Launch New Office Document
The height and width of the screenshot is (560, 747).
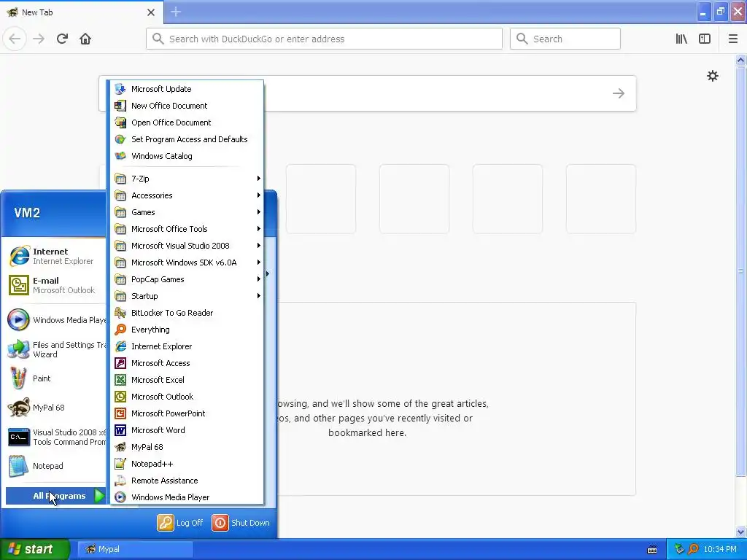[x=187, y=106]
